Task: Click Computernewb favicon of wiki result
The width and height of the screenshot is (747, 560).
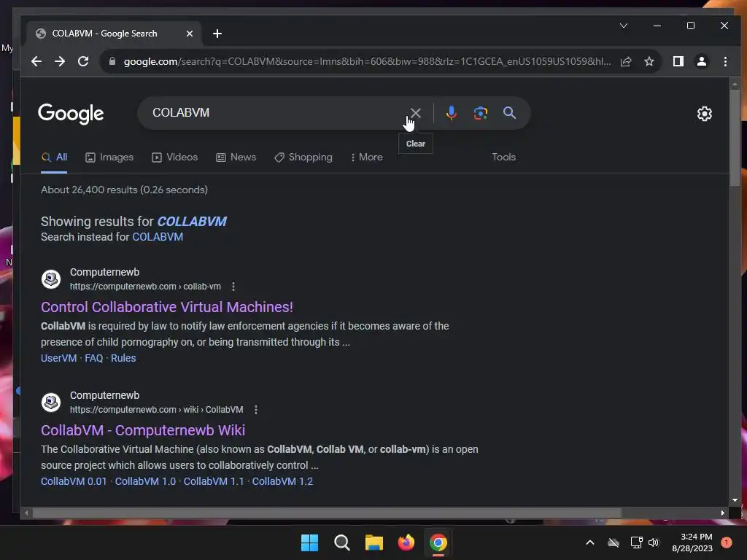Action: (51, 402)
